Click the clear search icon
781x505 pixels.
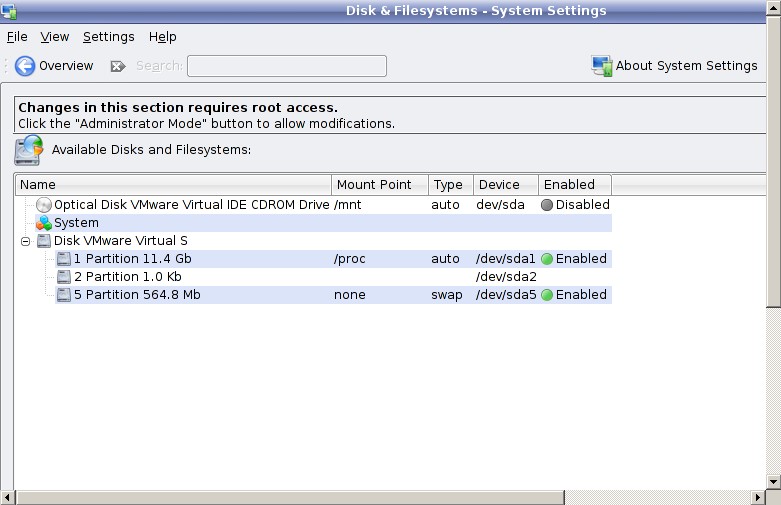click(x=118, y=66)
